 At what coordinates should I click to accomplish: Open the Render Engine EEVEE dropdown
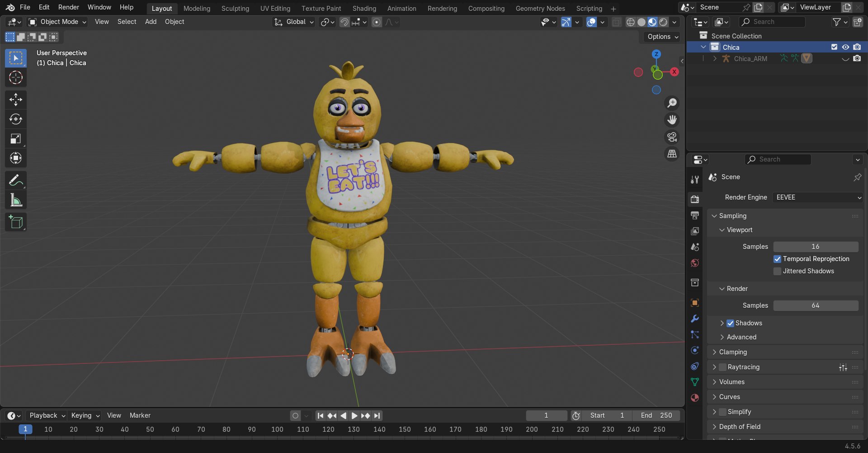click(x=818, y=198)
